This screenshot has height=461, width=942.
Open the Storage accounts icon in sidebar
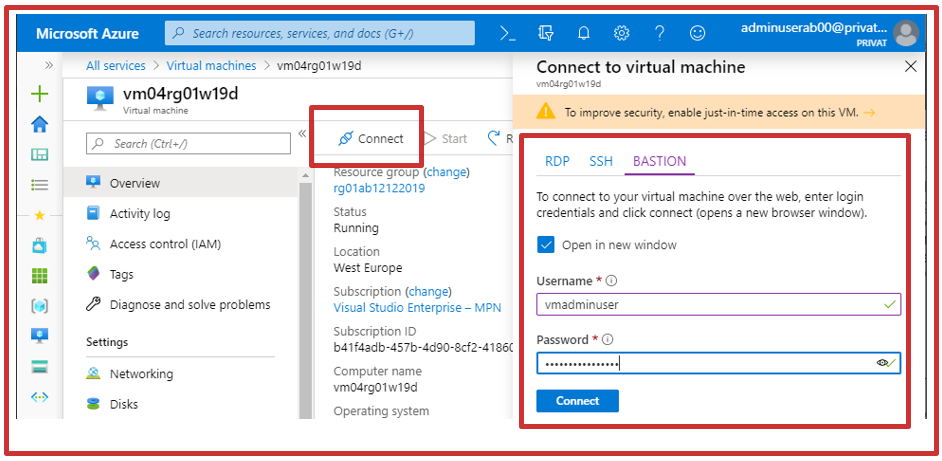pos(40,367)
